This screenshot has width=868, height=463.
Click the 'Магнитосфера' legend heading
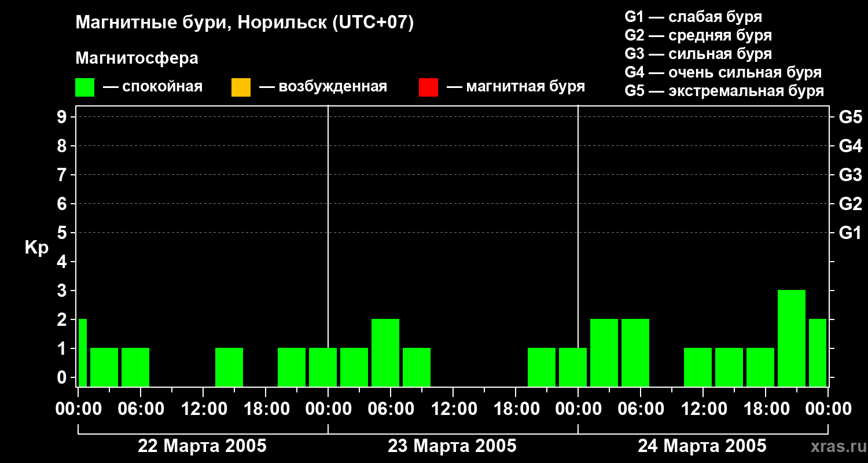[x=137, y=58]
